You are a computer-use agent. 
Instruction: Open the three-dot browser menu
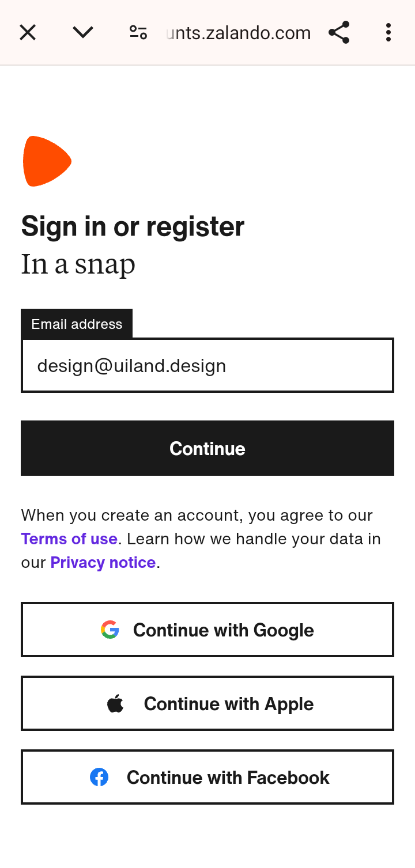[388, 33]
